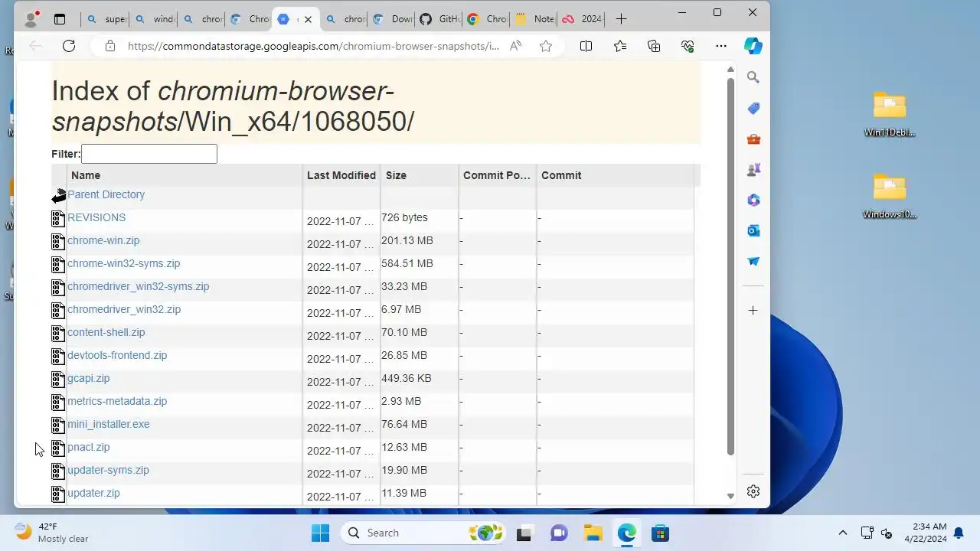The image size is (980, 551).
Task: Switch to the Note tab
Action: click(534, 19)
